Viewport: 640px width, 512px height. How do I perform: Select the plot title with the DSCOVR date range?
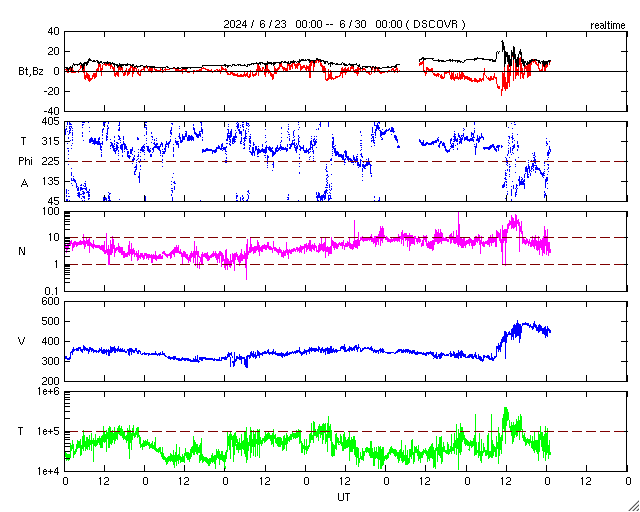[344, 24]
